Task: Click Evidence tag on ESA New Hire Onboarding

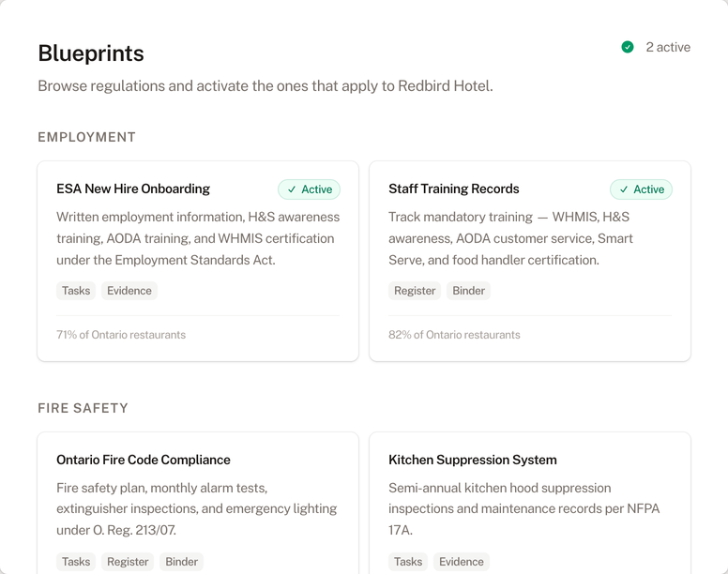Action: 129,291
